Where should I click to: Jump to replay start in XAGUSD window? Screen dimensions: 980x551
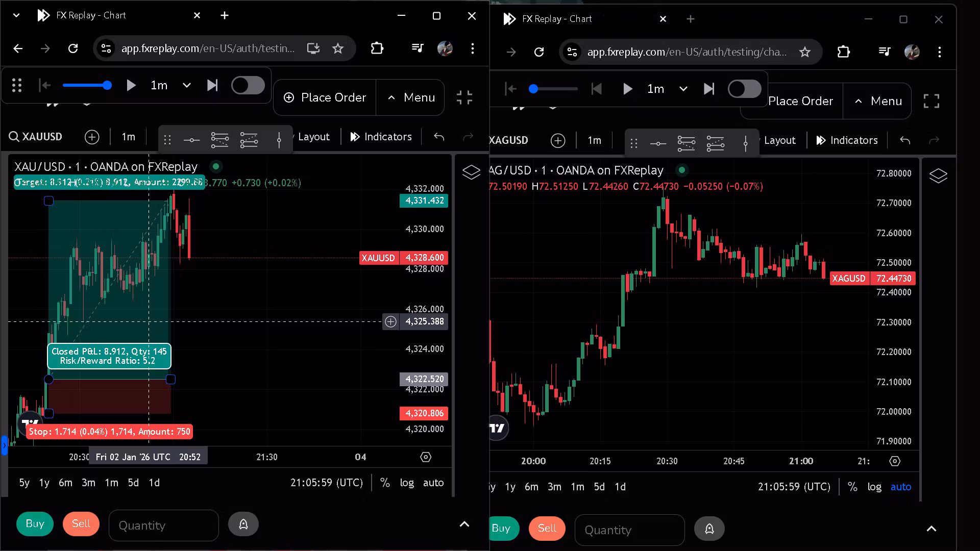510,89
